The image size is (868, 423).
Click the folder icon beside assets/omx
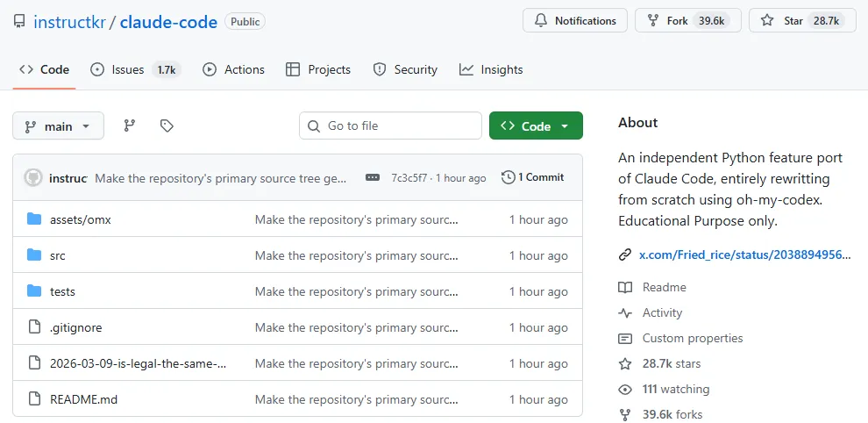(34, 219)
